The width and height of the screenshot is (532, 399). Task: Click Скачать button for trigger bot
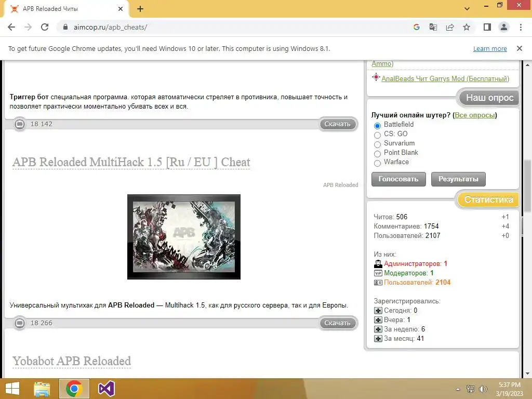coord(338,124)
